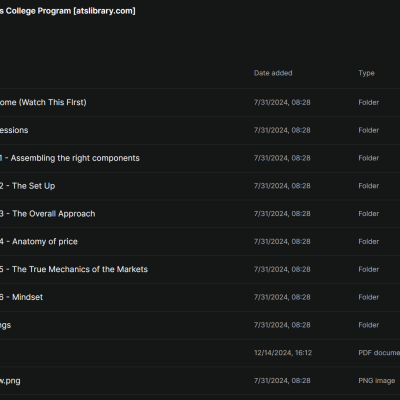Click the date in the PNG image row

[282, 381]
